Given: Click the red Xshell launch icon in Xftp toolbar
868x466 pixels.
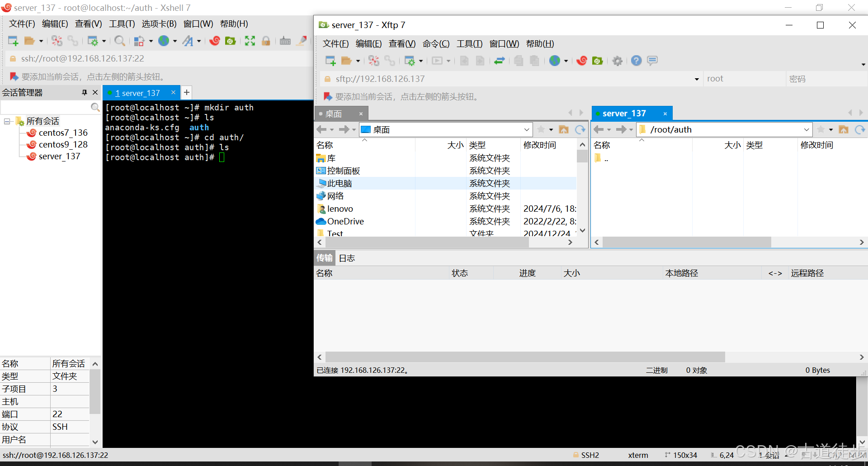Looking at the screenshot, I should [x=582, y=61].
